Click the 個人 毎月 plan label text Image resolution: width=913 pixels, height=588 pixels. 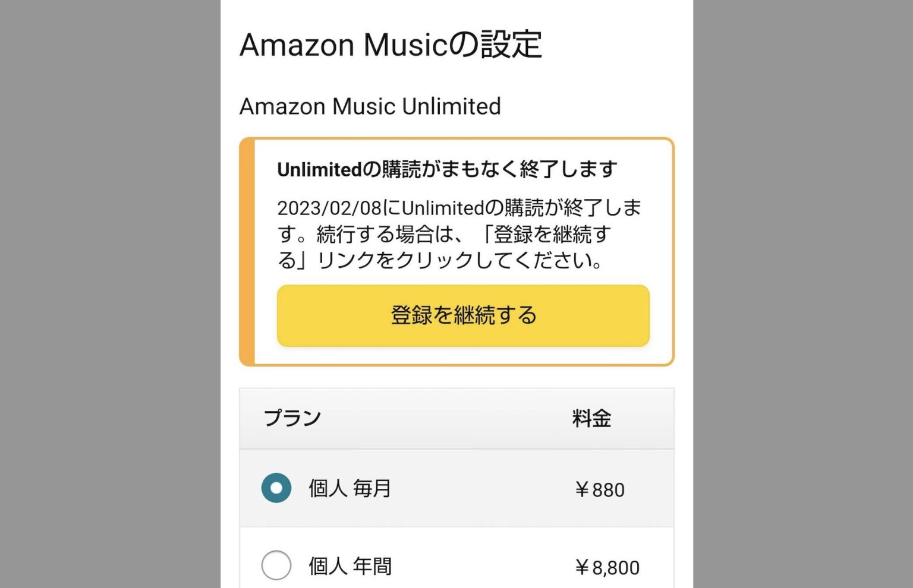[x=350, y=488]
